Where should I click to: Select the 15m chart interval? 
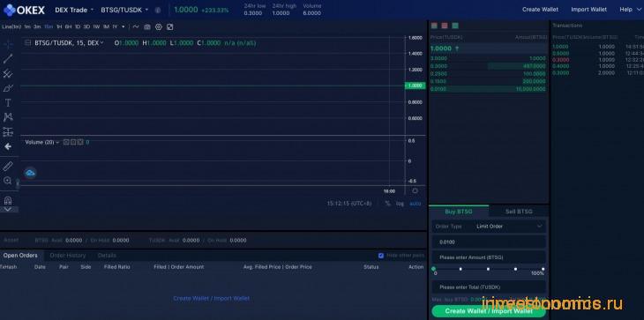click(x=49, y=27)
